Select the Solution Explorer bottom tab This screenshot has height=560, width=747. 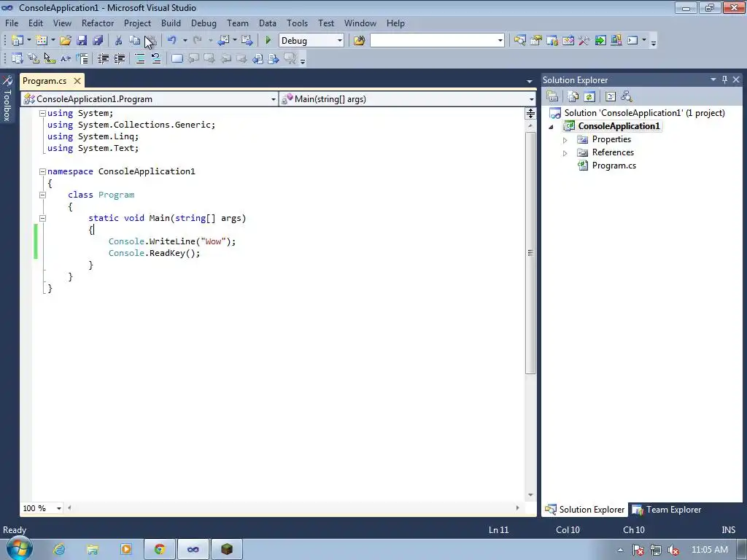(x=585, y=510)
